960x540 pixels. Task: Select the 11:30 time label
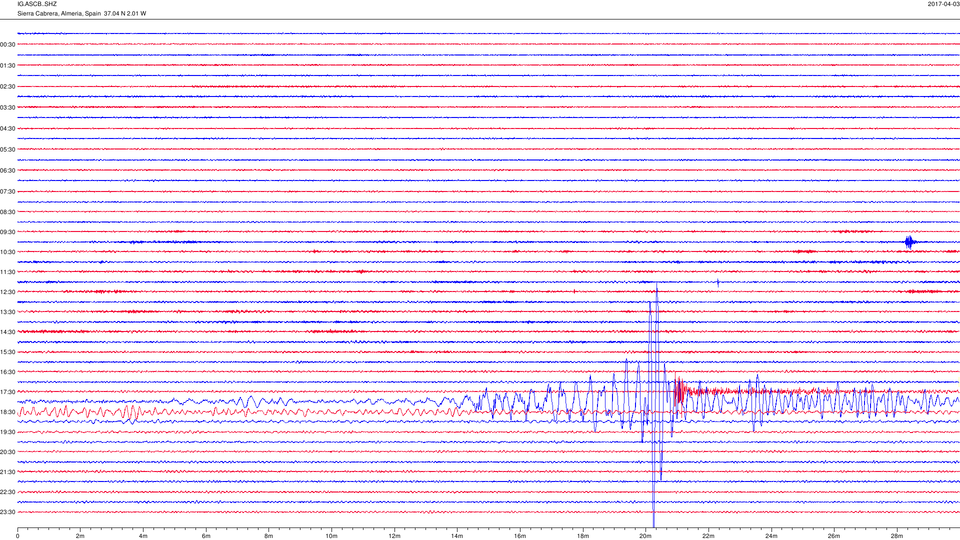pyautogui.click(x=7, y=272)
